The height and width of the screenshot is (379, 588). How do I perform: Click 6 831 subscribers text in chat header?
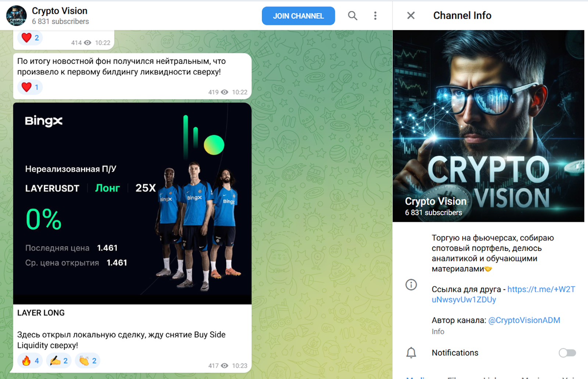(60, 21)
